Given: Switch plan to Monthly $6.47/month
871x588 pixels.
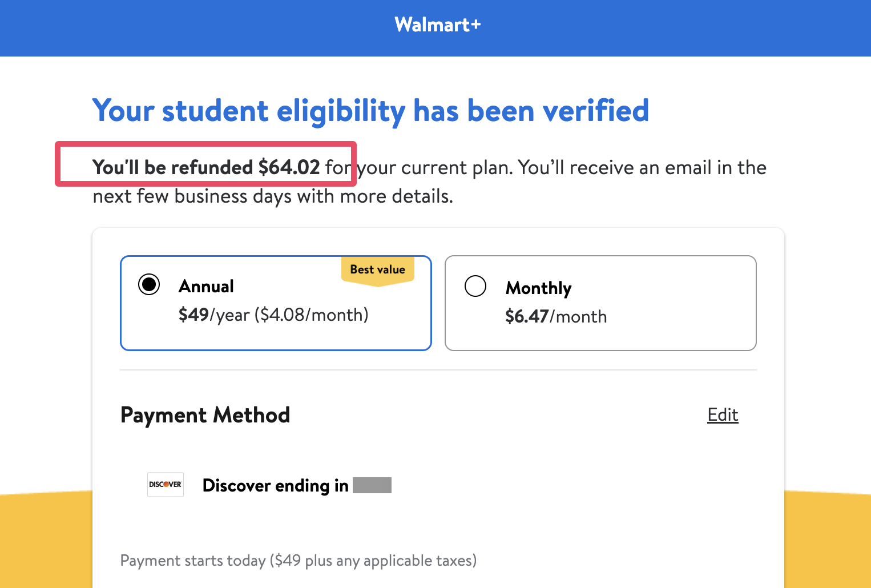Looking at the screenshot, I should 600,303.
